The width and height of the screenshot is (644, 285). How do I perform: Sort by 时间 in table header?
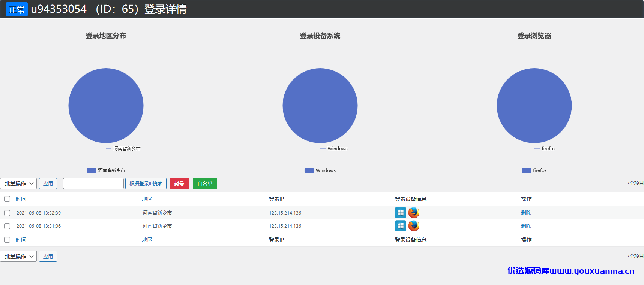[x=21, y=199]
